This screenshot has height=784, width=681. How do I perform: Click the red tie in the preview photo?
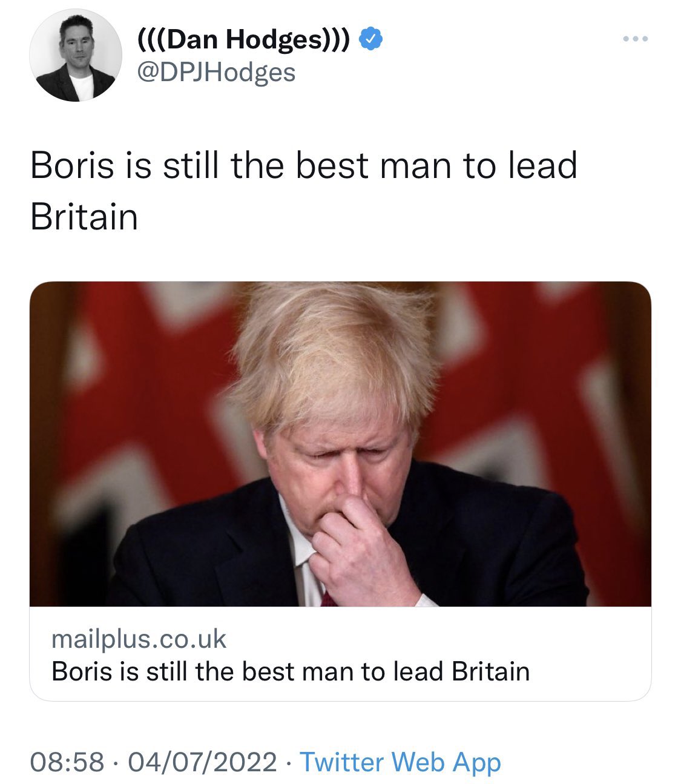329,599
